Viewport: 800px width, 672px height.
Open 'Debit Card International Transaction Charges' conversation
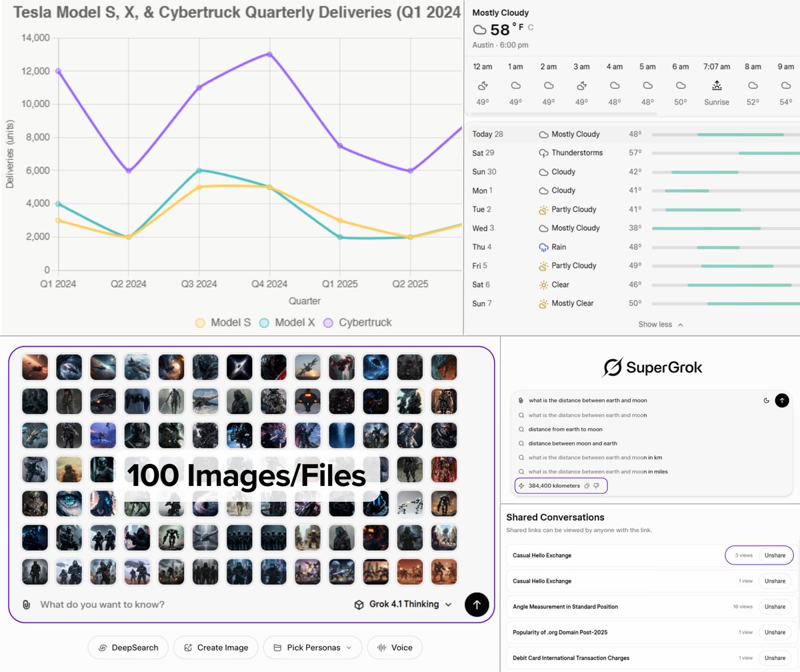pos(571,658)
